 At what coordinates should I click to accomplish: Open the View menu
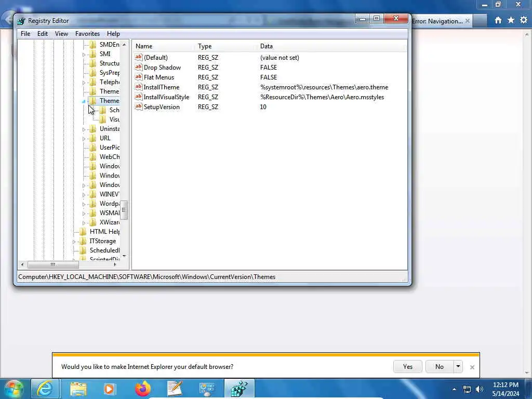(61, 34)
